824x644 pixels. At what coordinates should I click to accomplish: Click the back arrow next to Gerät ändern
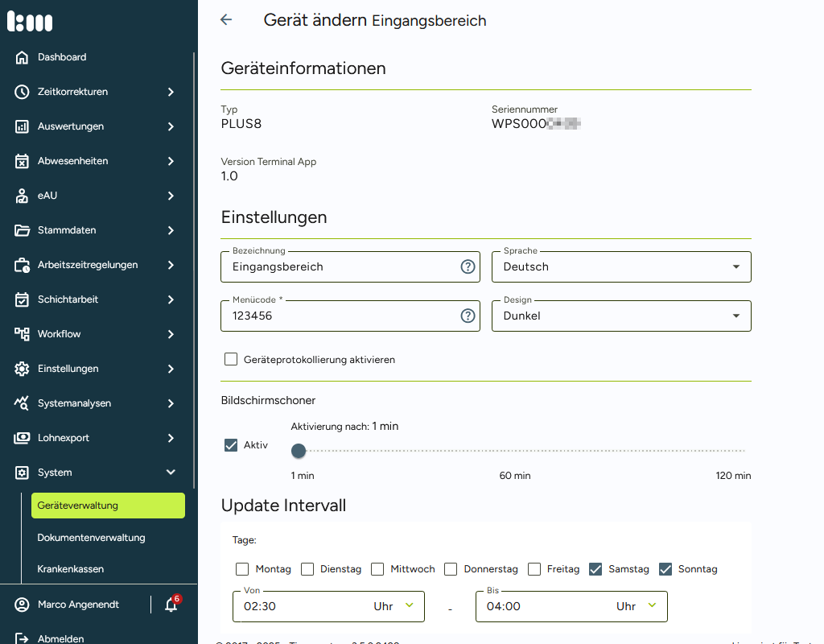226,20
